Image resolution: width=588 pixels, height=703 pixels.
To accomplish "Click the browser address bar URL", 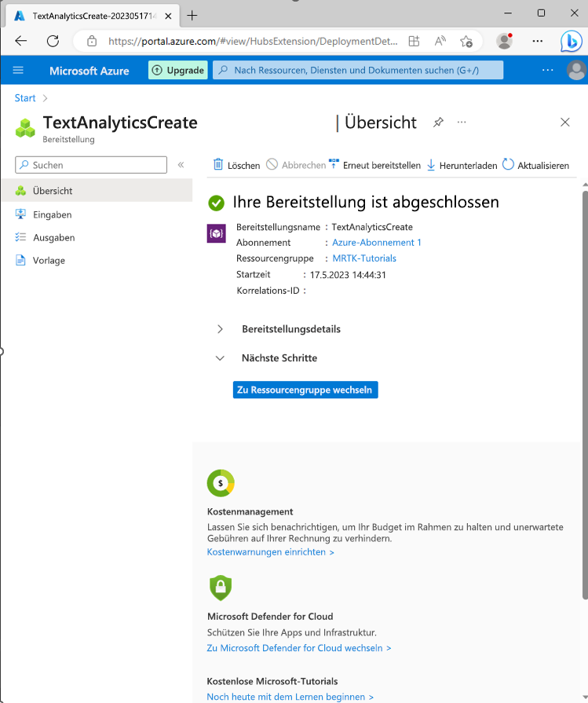I will [x=253, y=42].
